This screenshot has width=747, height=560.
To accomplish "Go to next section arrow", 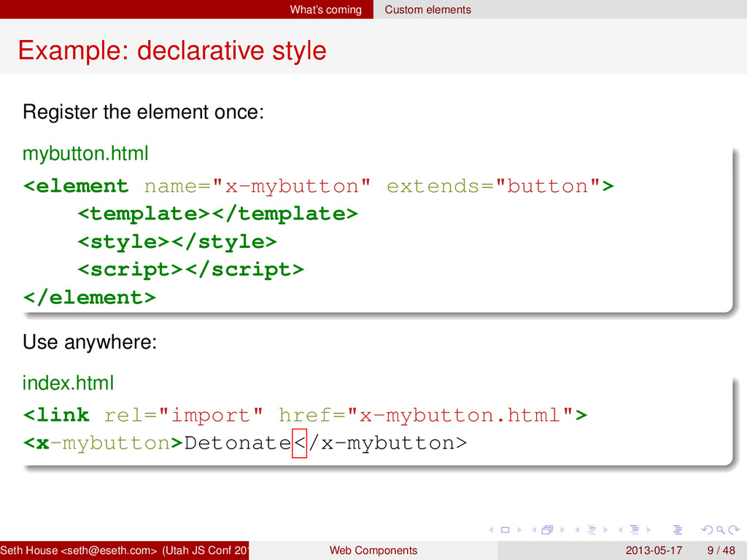I will [x=648, y=529].
